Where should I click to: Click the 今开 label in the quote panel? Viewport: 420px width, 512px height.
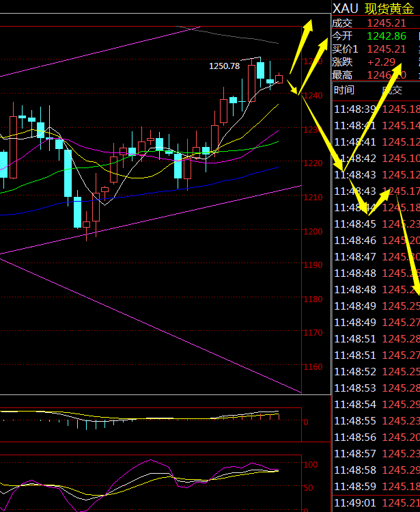click(x=342, y=36)
